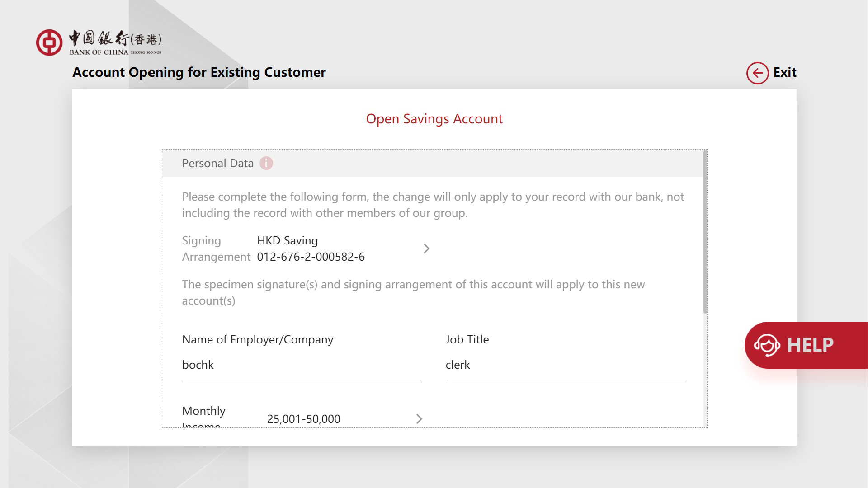868x488 pixels.
Task: Expand the Monthly Income chevron arrow
Action: tap(419, 419)
